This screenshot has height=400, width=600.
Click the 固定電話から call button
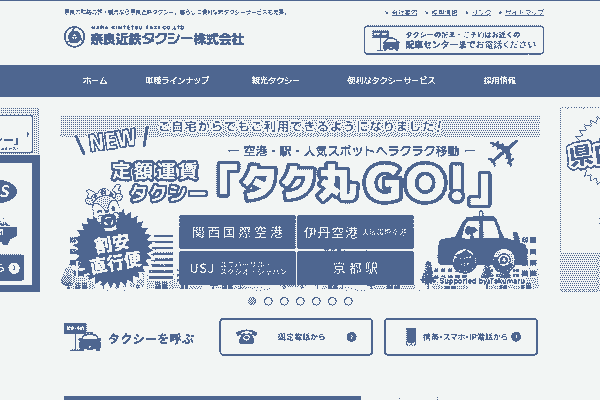tap(296, 337)
